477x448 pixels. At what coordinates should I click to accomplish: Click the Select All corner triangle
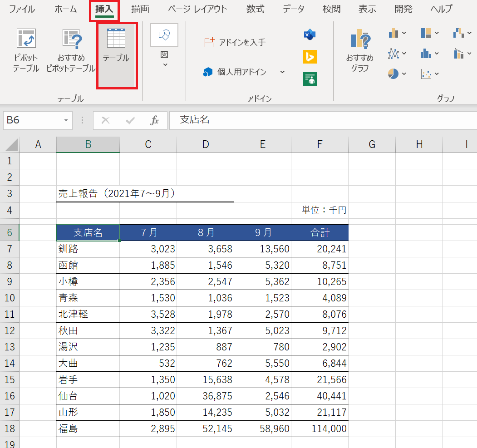tap(11, 144)
